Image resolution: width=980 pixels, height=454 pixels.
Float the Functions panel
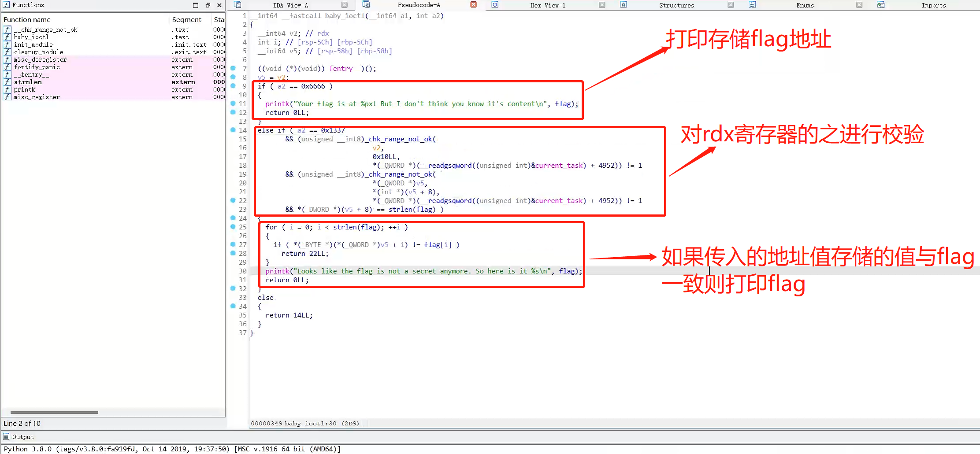pos(208,5)
